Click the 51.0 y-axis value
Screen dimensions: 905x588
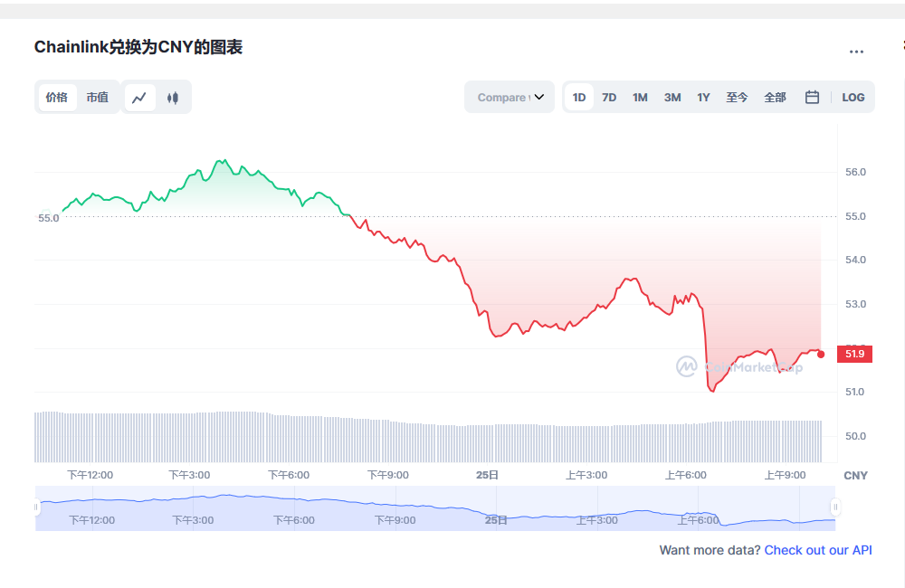(855, 392)
